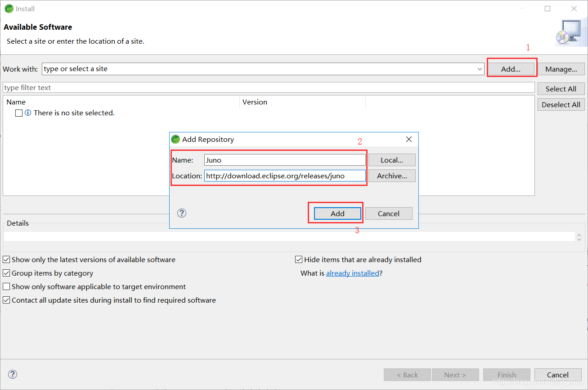
Task: Click Deselect All button
Action: tap(561, 104)
